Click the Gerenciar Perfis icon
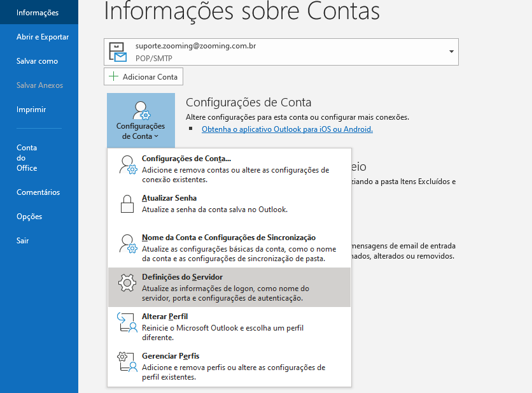The image size is (532, 393). coord(127,362)
